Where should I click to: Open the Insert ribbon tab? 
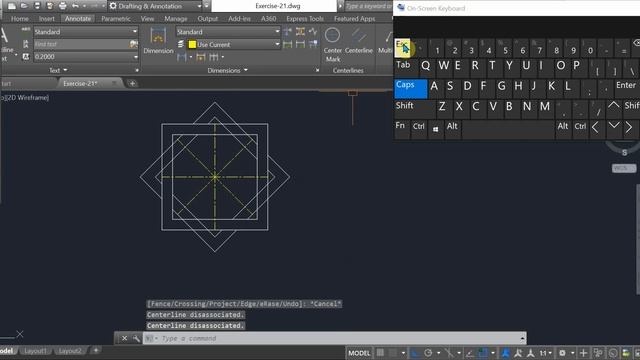[x=47, y=18]
